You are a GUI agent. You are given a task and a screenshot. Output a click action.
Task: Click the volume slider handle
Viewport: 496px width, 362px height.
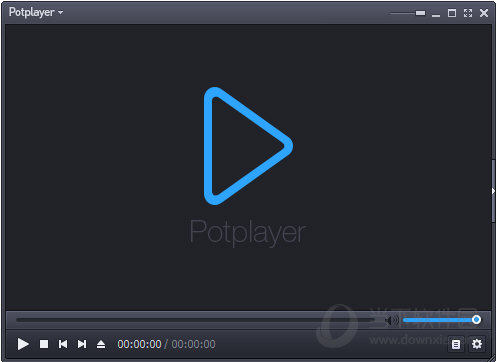click(476, 320)
